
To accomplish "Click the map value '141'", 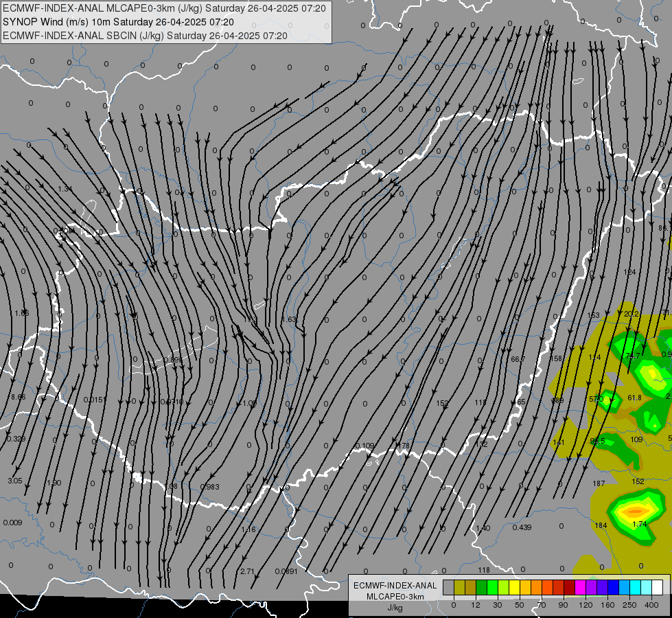I will 559,442.
